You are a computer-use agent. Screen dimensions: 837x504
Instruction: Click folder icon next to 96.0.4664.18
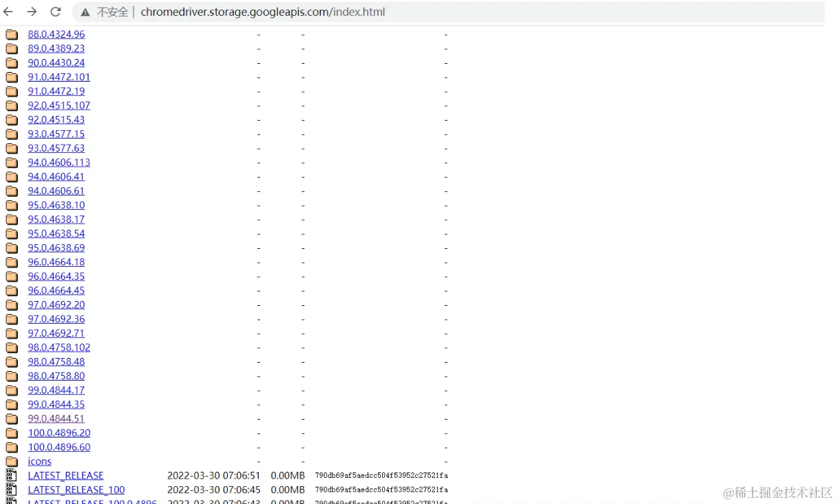click(12, 262)
